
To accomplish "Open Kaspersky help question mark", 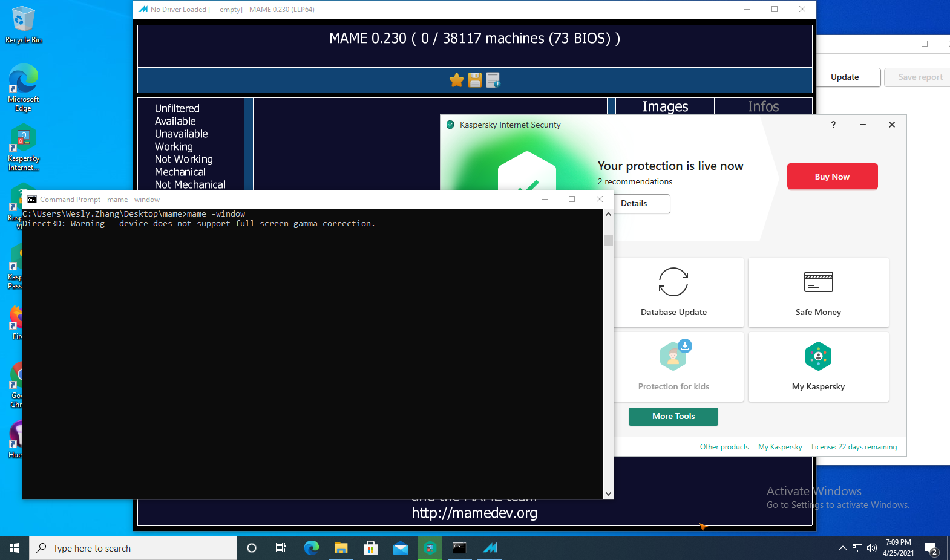I will (x=833, y=125).
